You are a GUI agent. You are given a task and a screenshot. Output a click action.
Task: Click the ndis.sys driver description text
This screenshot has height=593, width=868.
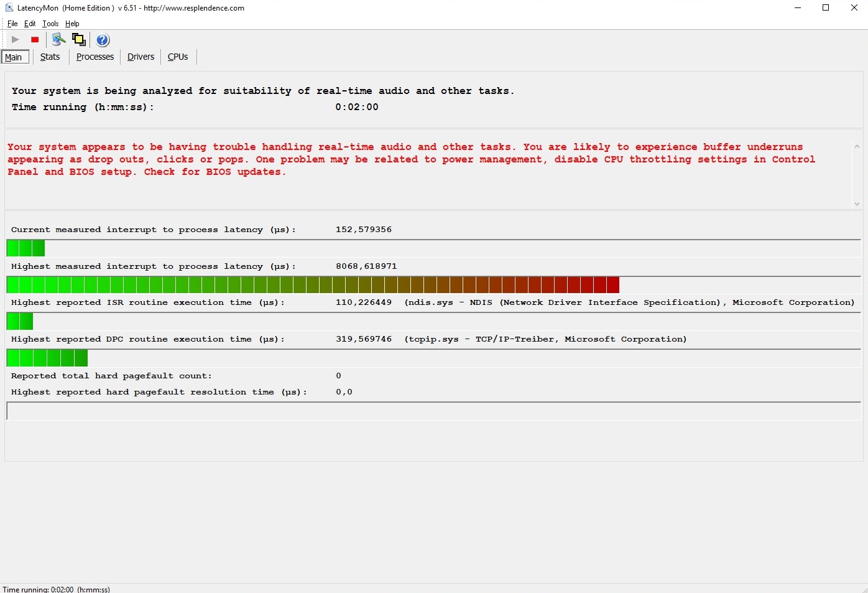pos(630,302)
